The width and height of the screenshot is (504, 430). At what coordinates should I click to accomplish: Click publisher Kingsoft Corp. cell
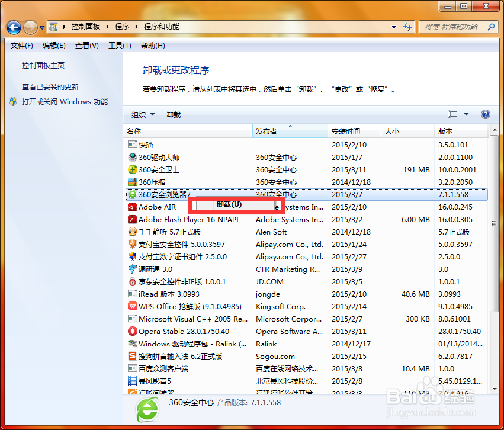click(x=281, y=307)
